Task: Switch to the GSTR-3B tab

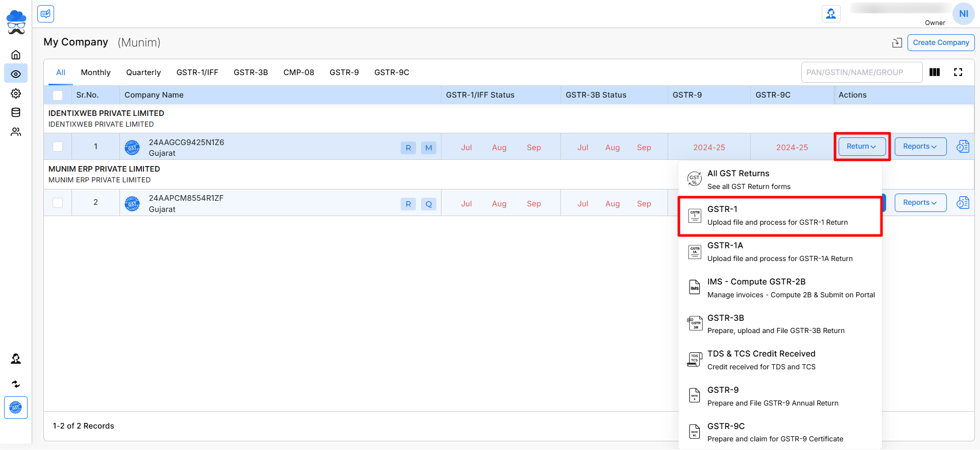Action: click(x=251, y=73)
